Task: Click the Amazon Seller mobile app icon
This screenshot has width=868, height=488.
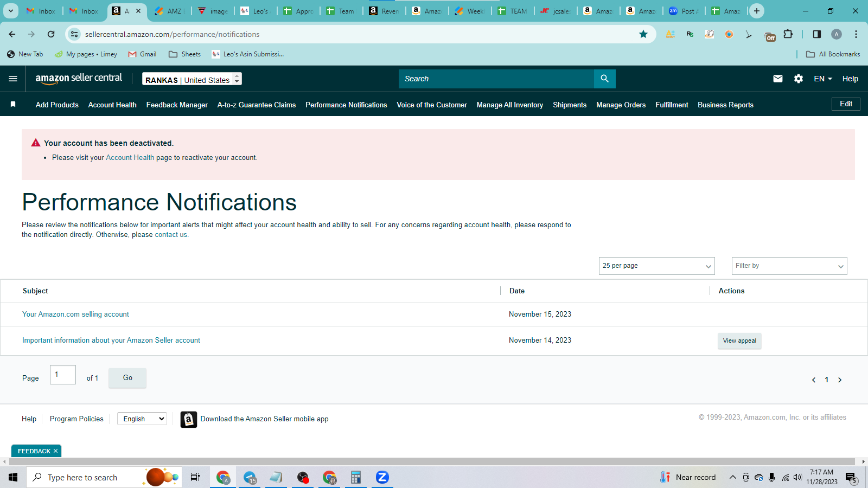Action: click(188, 419)
